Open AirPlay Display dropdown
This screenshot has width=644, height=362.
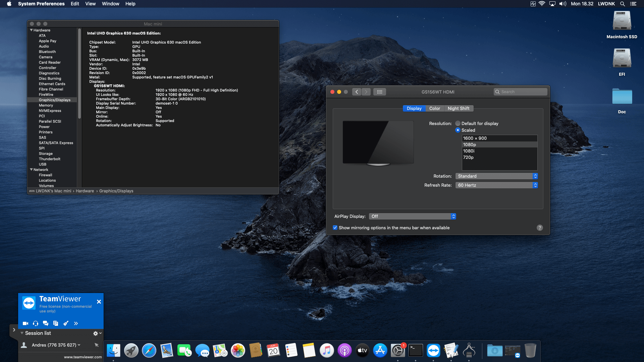(412, 216)
